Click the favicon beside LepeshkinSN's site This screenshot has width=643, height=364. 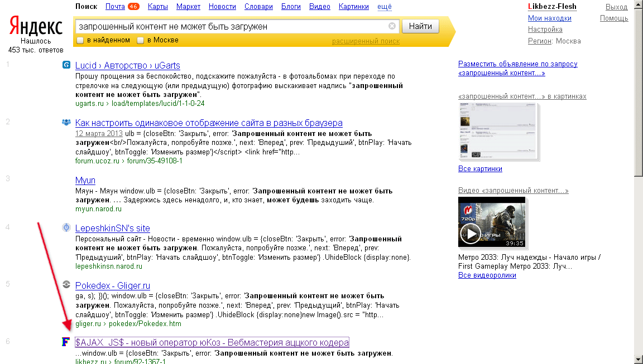coord(66,227)
